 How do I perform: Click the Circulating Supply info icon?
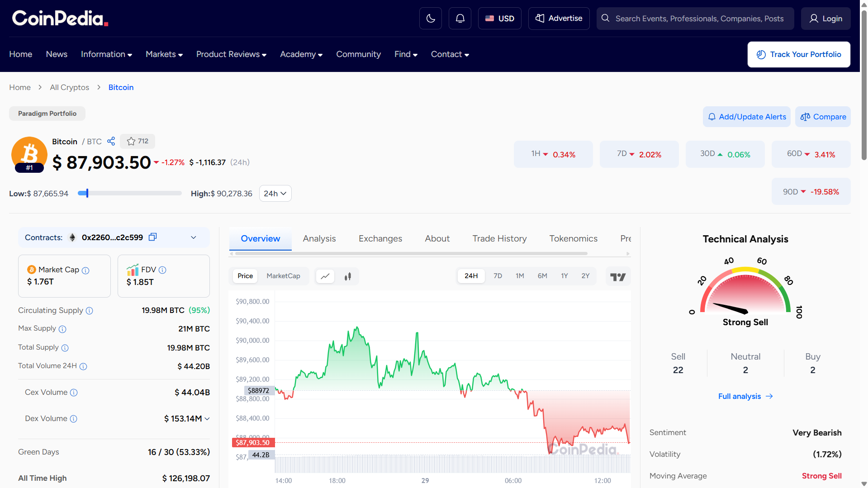click(x=89, y=311)
